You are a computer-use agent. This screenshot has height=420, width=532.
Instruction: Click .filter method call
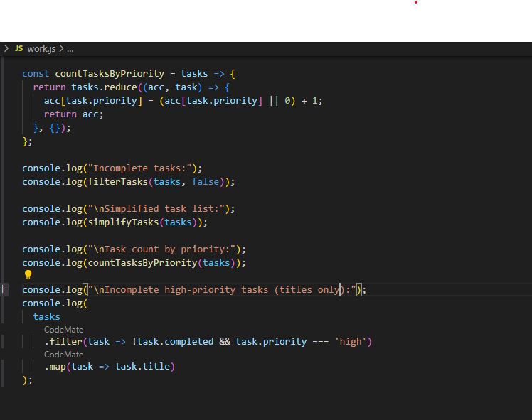pos(63,342)
